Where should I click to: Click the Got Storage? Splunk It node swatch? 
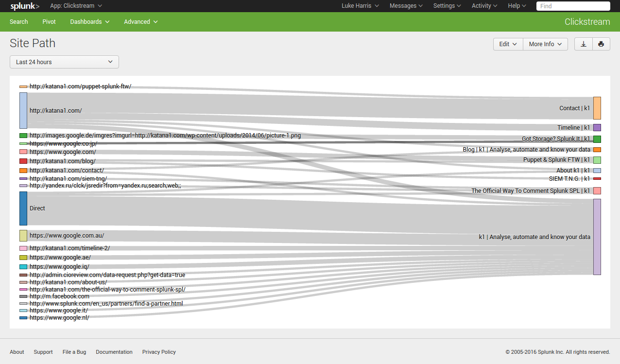point(597,139)
